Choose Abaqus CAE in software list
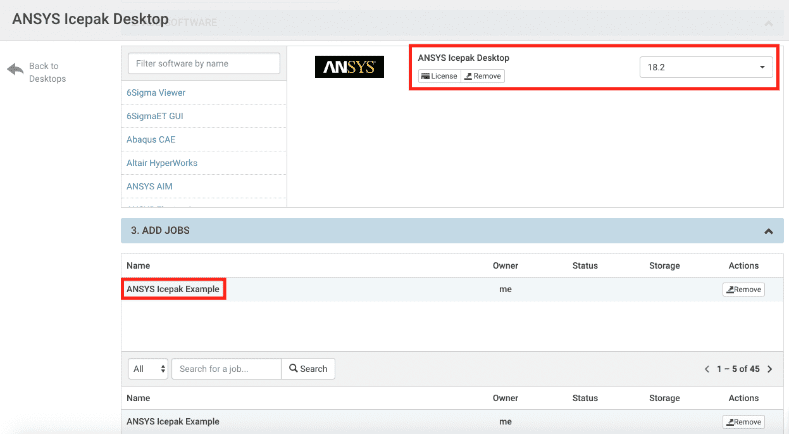Screen dimensions: 789x434 click(x=151, y=139)
